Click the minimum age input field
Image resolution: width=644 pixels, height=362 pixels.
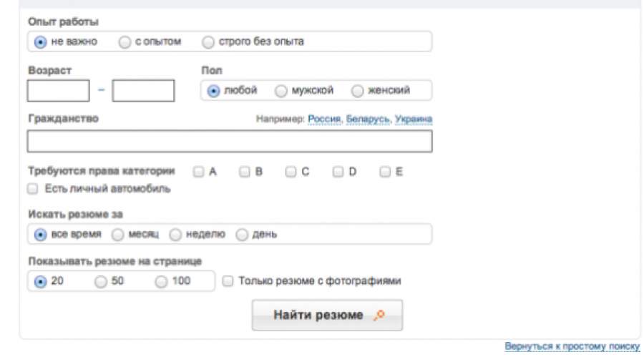tap(59, 91)
